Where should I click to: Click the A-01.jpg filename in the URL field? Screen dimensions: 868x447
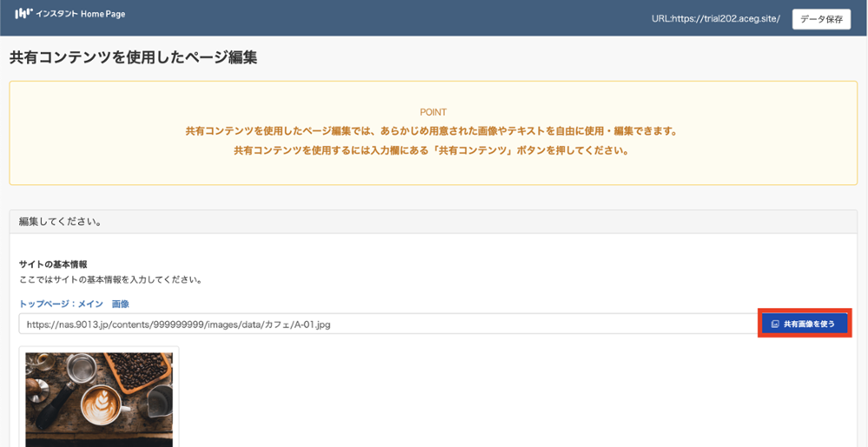[311, 325]
